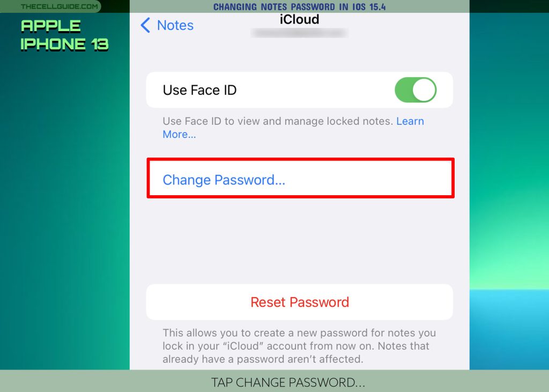Click the Use Face ID label text
This screenshot has width=549, height=392.
[x=199, y=90]
